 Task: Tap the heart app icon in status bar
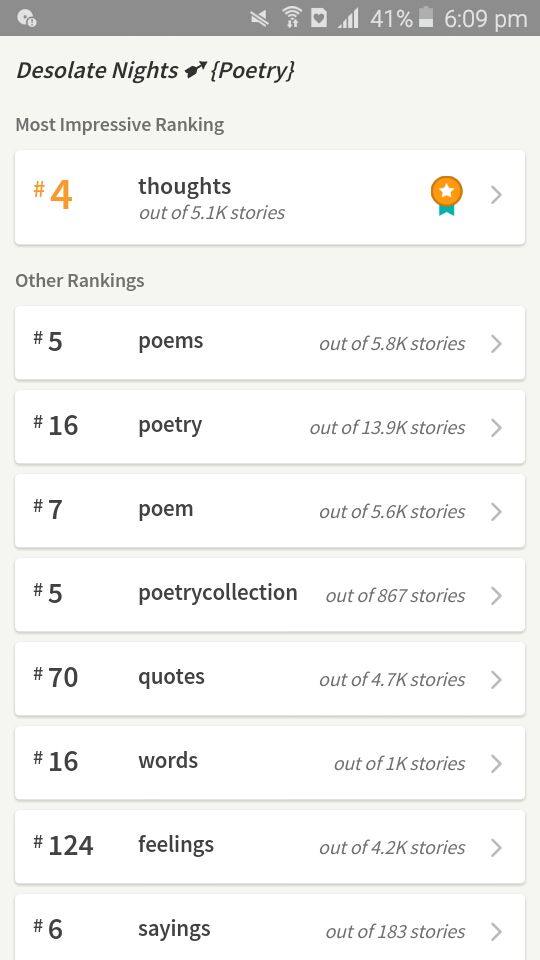point(319,18)
